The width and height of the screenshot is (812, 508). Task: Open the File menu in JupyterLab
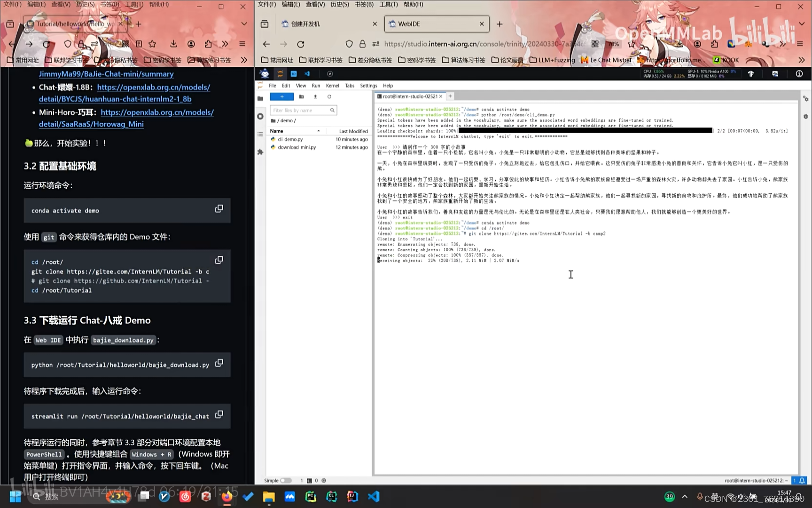tap(273, 86)
